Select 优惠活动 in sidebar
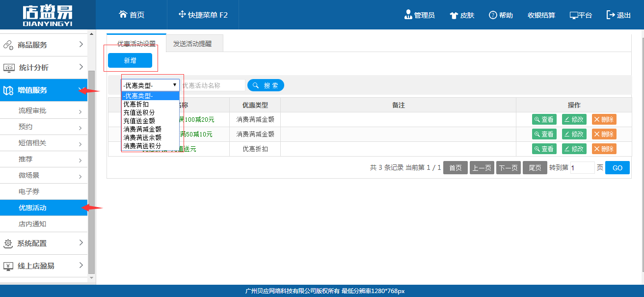 click(x=44, y=208)
